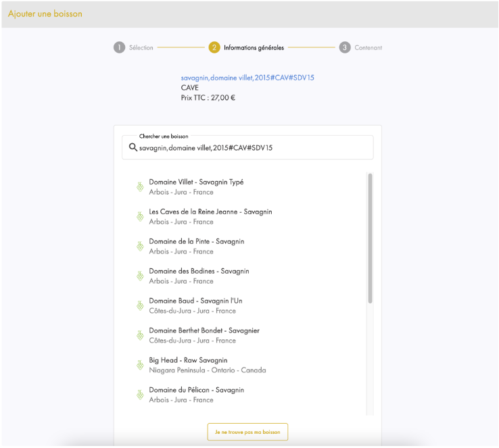Screen dimensions: 499x448
Task: Click grape icon beside Domaine Berthet Bondet
Action: 140,335
